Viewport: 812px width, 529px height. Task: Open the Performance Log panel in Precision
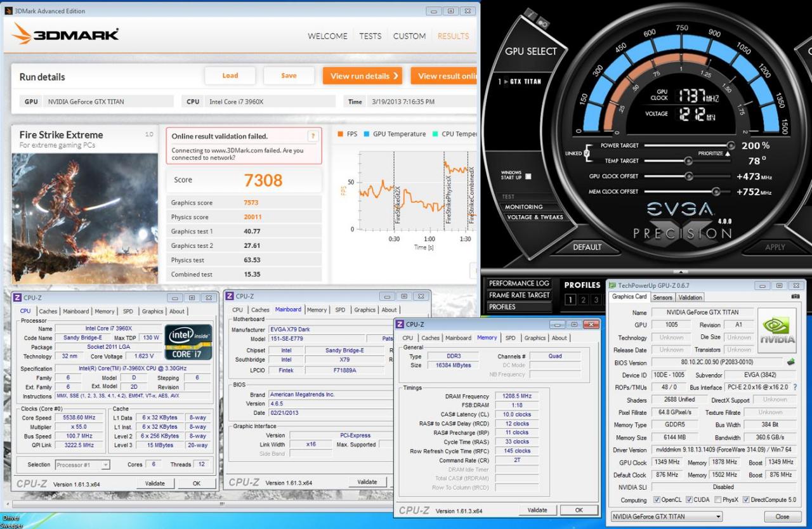tap(519, 284)
